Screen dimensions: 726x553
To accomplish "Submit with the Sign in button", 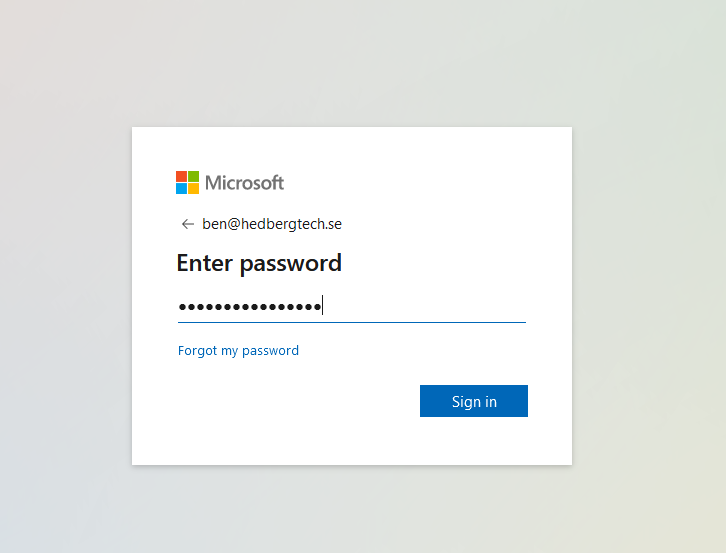I will [474, 401].
